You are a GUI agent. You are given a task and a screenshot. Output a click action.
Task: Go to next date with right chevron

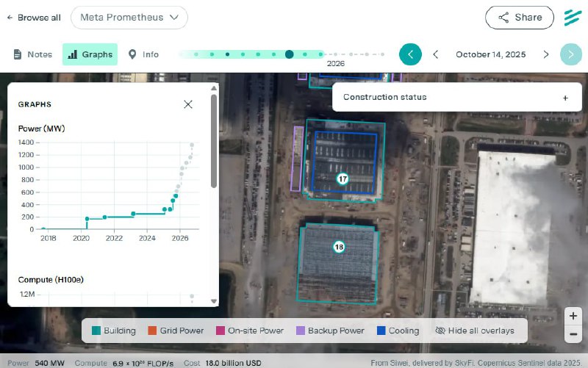pyautogui.click(x=545, y=54)
